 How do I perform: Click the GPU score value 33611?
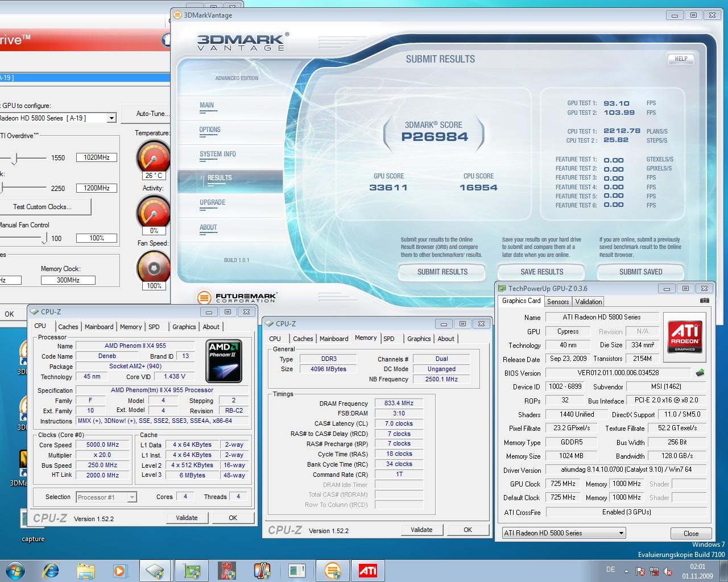click(x=388, y=188)
